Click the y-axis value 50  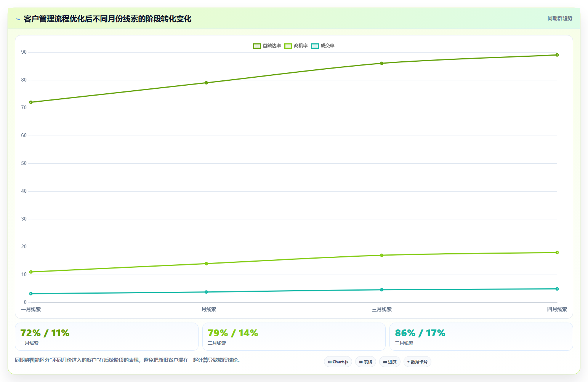[24, 163]
